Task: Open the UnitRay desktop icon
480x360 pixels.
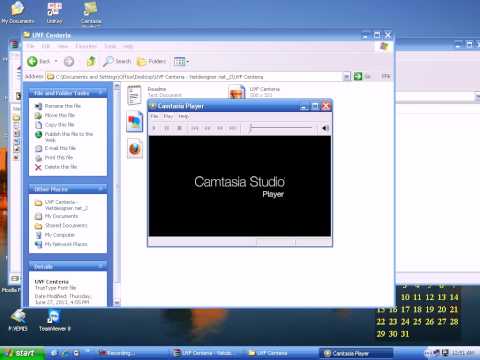Action: click(x=54, y=12)
